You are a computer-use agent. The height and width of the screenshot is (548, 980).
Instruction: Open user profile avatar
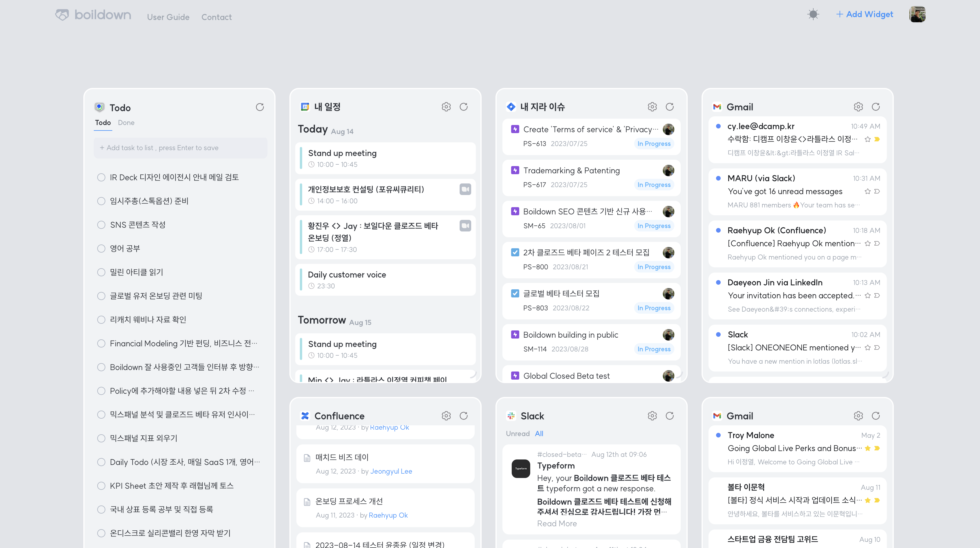pos(917,14)
